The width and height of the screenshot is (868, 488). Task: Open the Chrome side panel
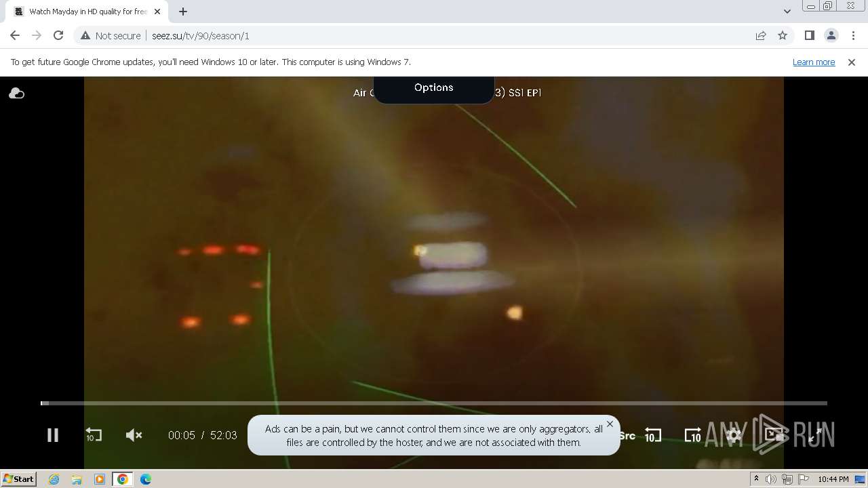(810, 36)
